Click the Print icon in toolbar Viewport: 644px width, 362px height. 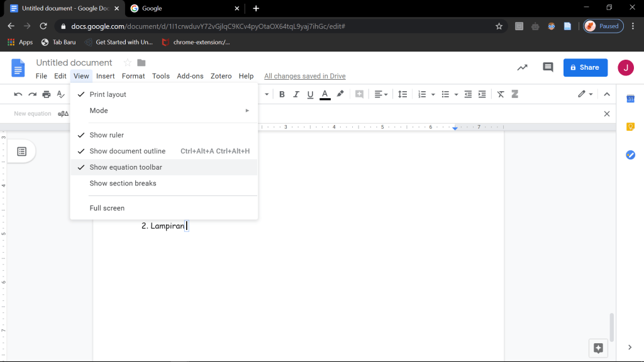(x=47, y=94)
